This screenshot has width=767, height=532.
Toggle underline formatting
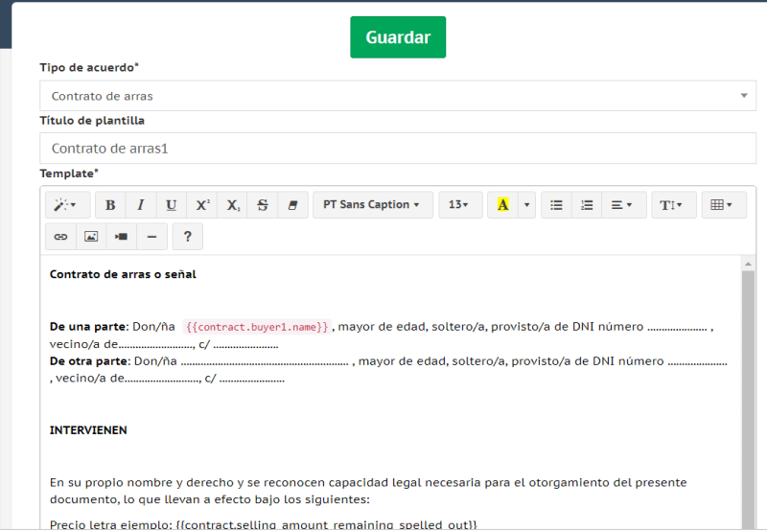(172, 205)
